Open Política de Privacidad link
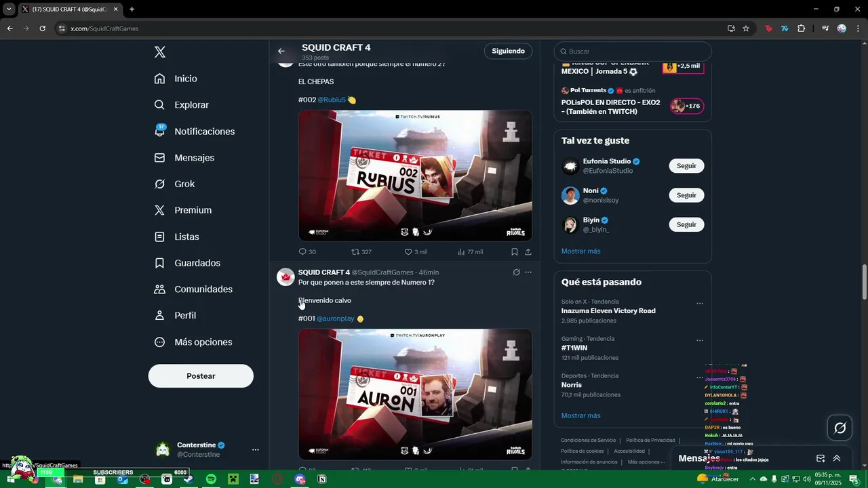 650,441
